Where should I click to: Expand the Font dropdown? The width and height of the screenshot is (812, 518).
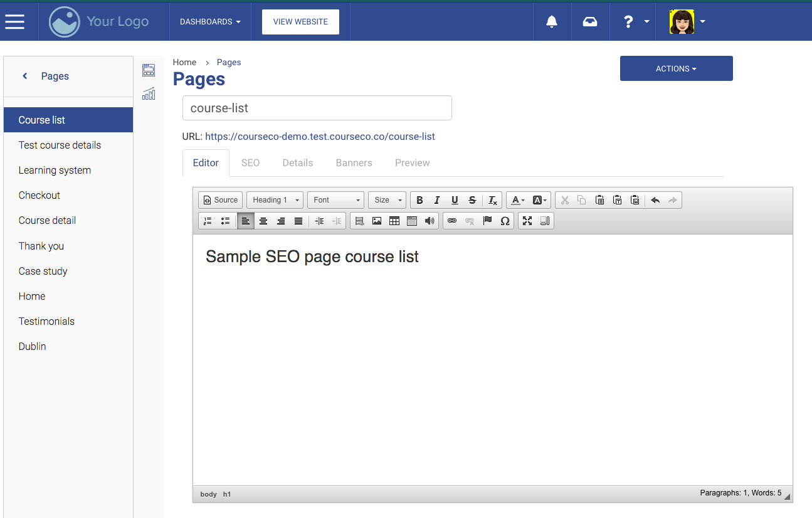[335, 200]
